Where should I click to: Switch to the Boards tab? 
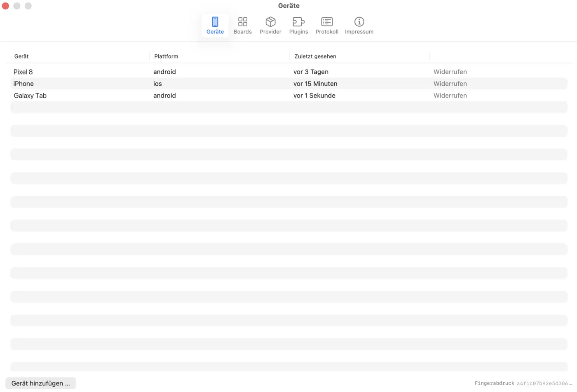(x=242, y=26)
